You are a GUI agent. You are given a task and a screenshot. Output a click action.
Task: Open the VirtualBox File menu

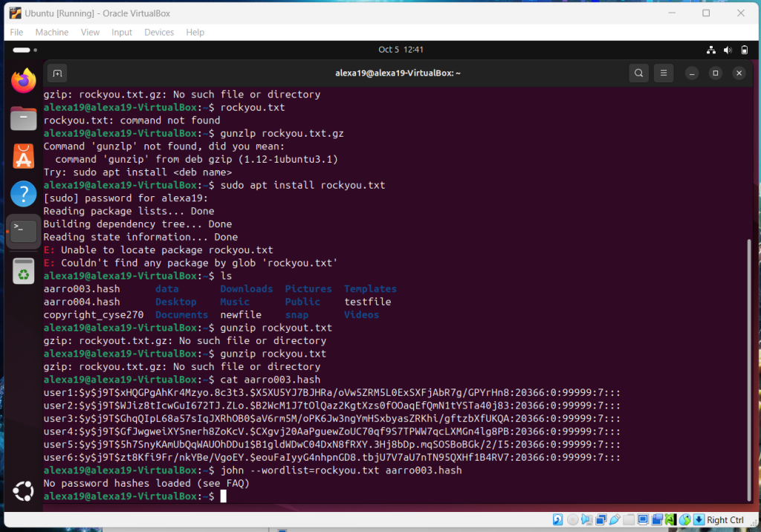point(16,32)
